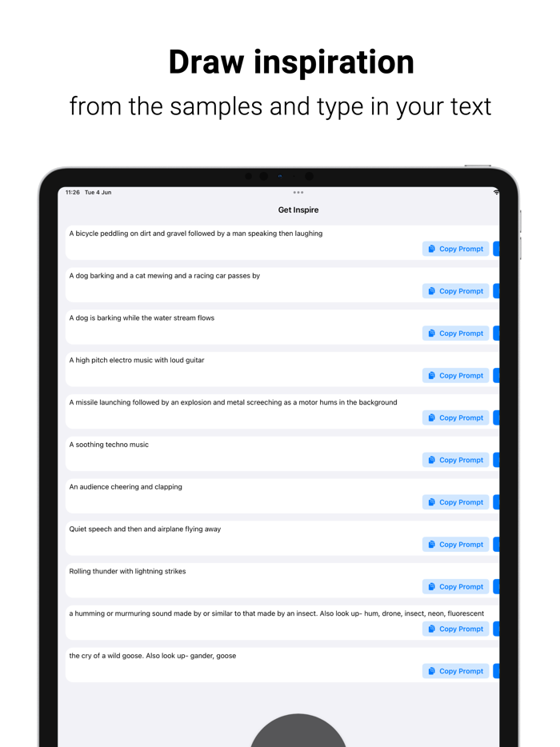Tap the multitasking dots at the top center

point(298,192)
